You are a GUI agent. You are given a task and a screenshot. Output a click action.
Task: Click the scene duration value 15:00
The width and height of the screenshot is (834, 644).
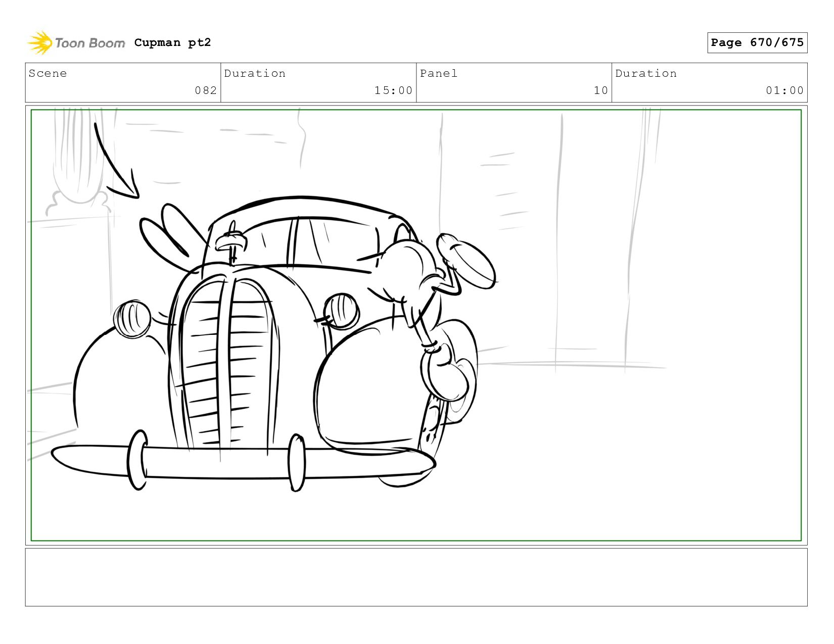pyautogui.click(x=393, y=90)
